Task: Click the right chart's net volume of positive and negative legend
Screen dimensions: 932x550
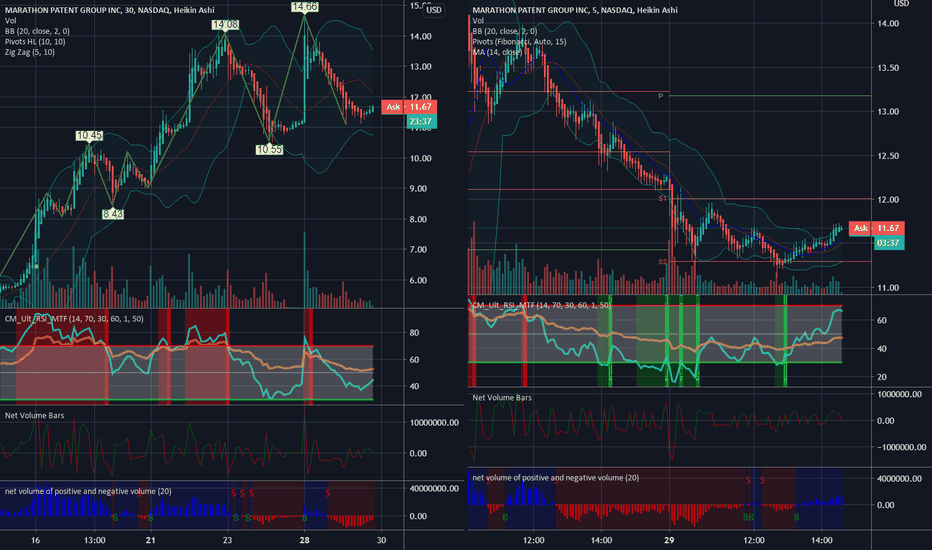Action: pos(556,477)
